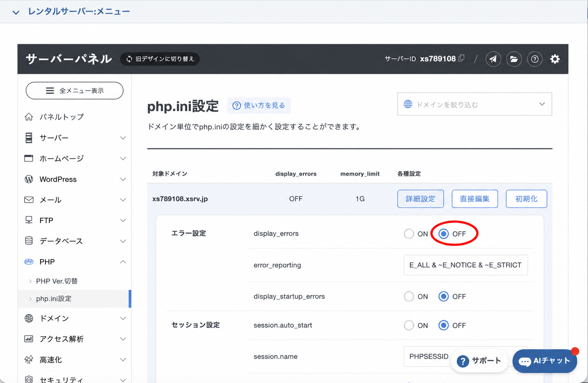Open settings gear icon in header
The image size is (588, 383).
tap(555, 59)
